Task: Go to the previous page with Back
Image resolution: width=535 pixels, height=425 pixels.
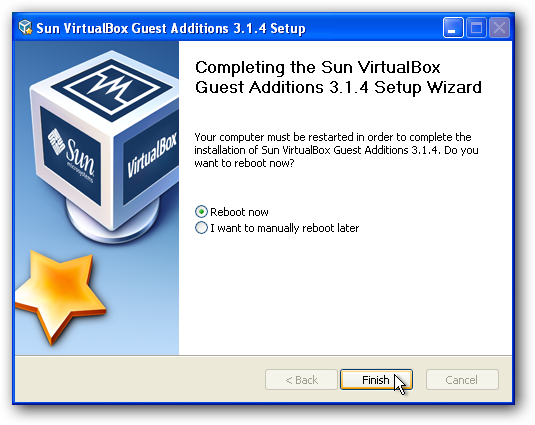Action: pyautogui.click(x=301, y=380)
